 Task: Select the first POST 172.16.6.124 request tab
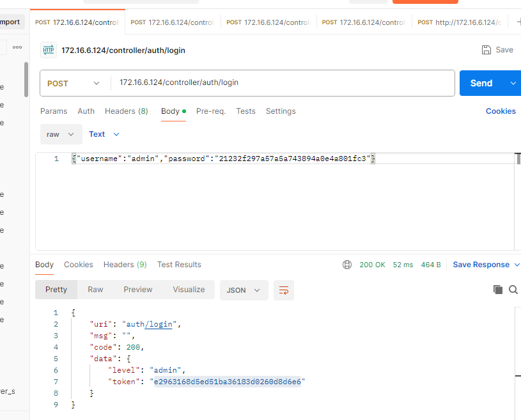pos(77,22)
